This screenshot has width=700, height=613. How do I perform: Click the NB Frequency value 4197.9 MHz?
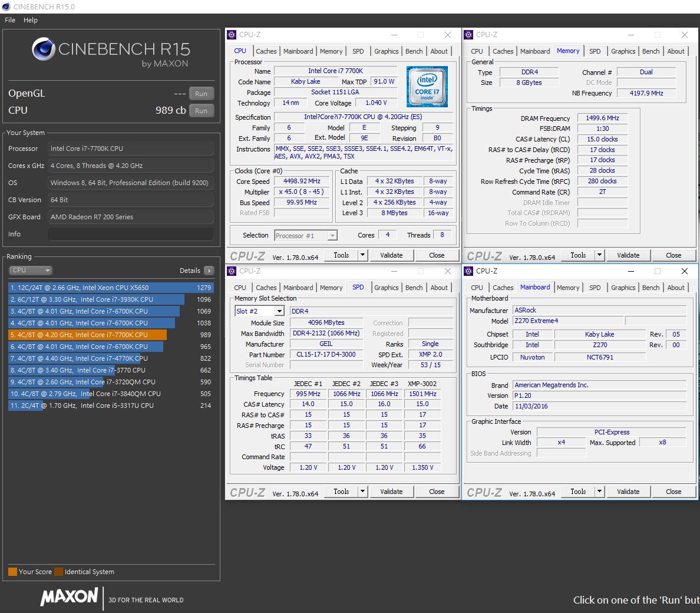click(x=646, y=93)
